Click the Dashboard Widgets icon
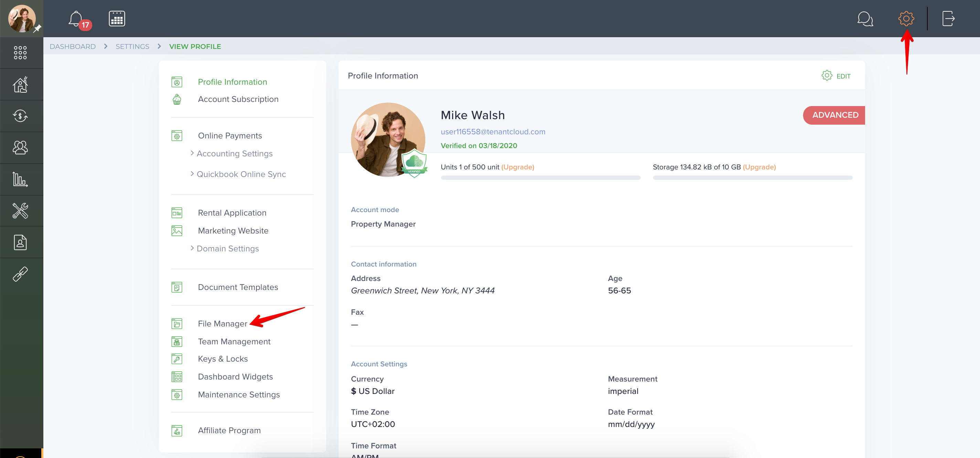The width and height of the screenshot is (980, 458). pyautogui.click(x=177, y=376)
